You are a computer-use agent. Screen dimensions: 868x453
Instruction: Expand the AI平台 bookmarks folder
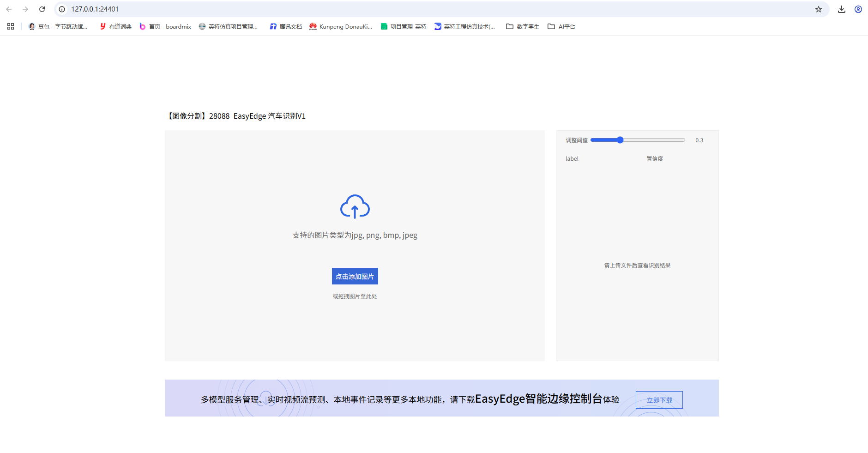pos(561,26)
